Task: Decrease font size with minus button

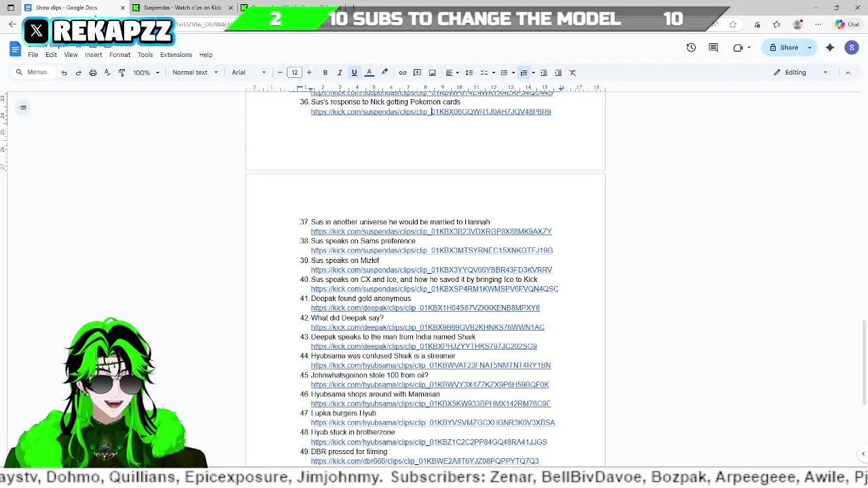Action: click(280, 73)
